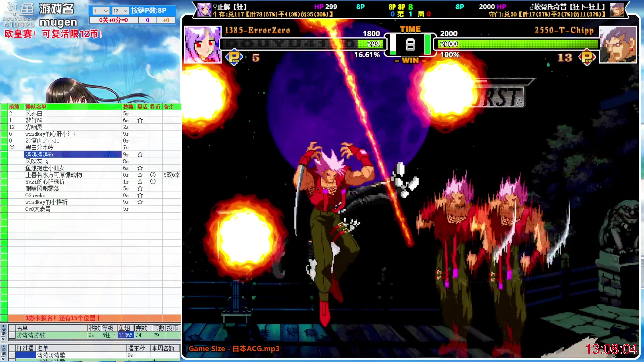This screenshot has height=362, width=644.
Task: Select the windkey的小襟祈 name cell
Action: (73, 202)
